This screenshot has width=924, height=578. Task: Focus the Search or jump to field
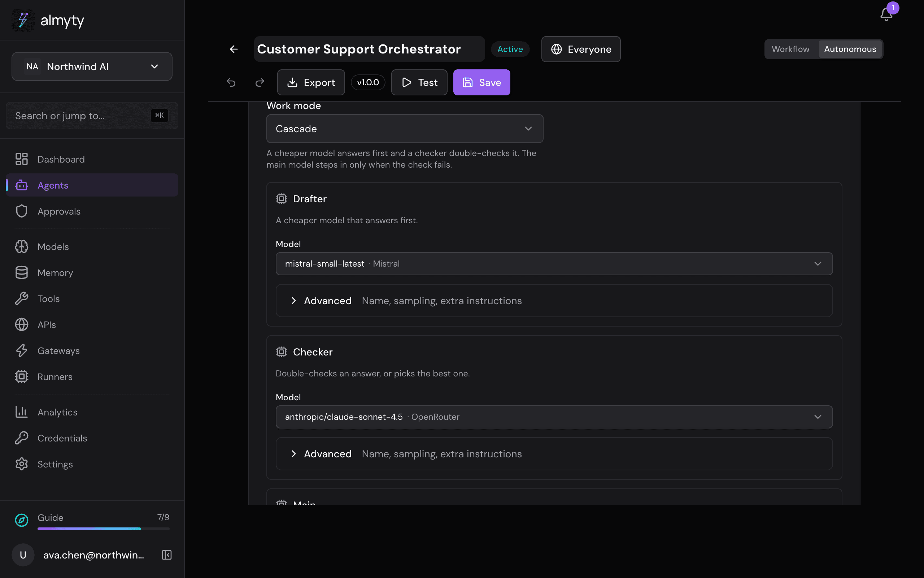92,116
